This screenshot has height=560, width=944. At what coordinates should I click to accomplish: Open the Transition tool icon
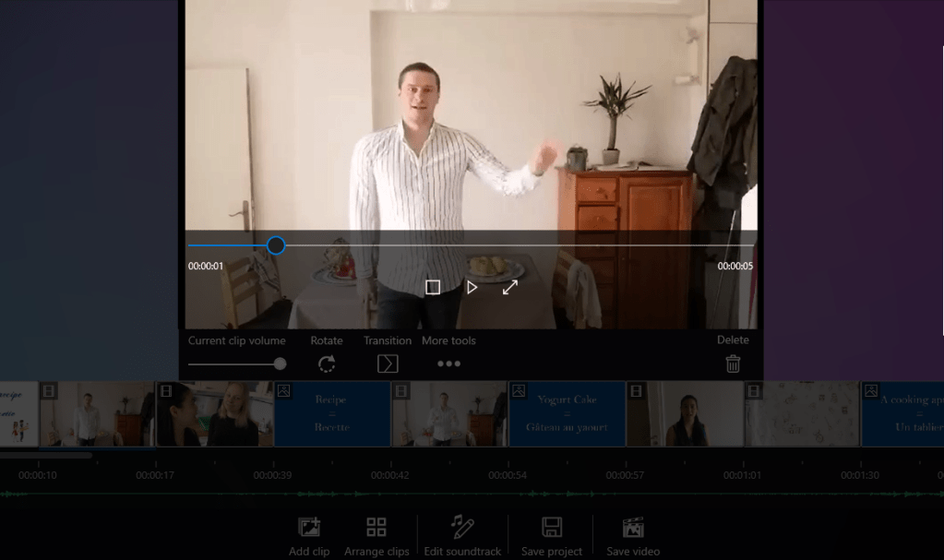point(388,363)
